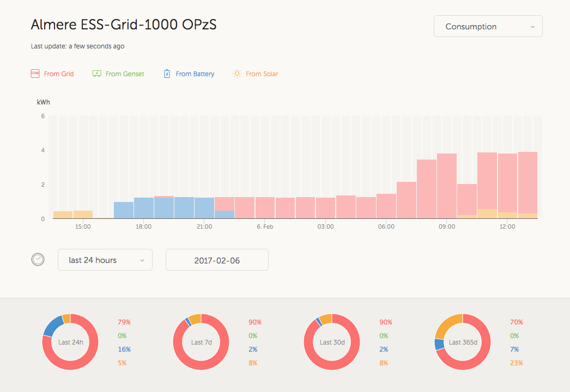Select the Last 30d donut chart
570x392 pixels.
(x=331, y=342)
